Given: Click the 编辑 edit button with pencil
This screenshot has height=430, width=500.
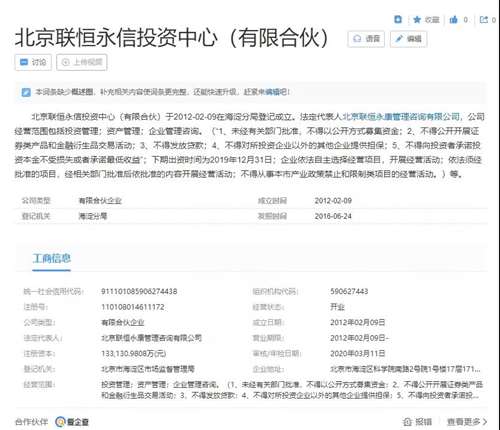Looking at the screenshot, I should [x=408, y=39].
